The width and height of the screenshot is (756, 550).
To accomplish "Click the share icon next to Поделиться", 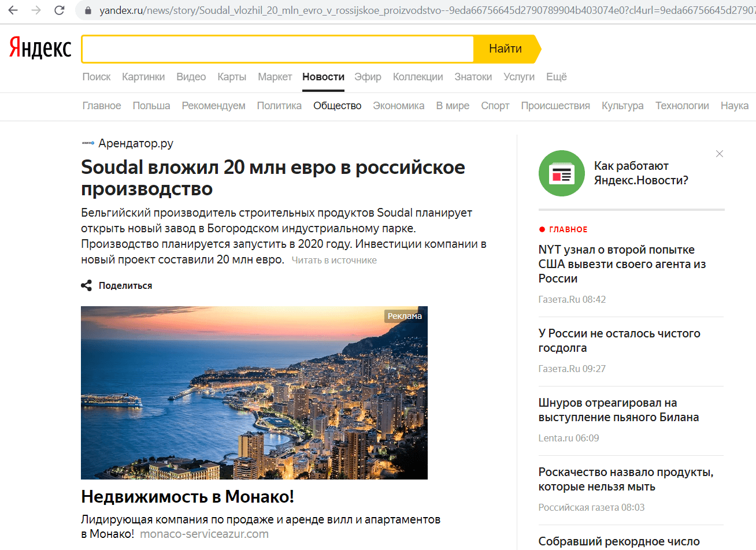I will click(x=86, y=285).
